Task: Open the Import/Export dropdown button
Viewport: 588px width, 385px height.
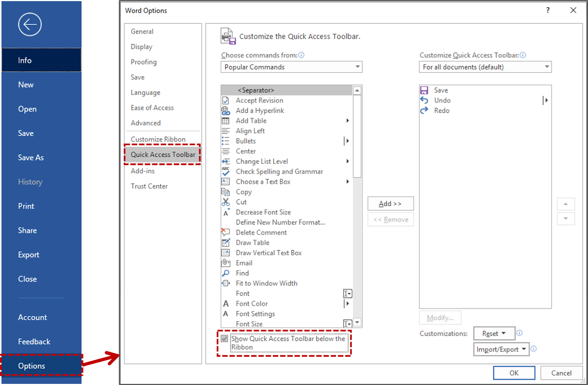Action: (x=501, y=349)
